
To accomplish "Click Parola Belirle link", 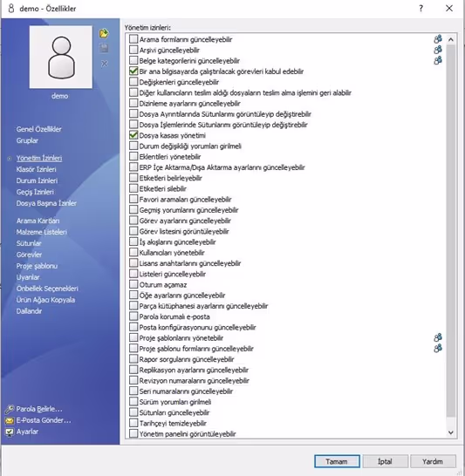I will coord(39,409).
